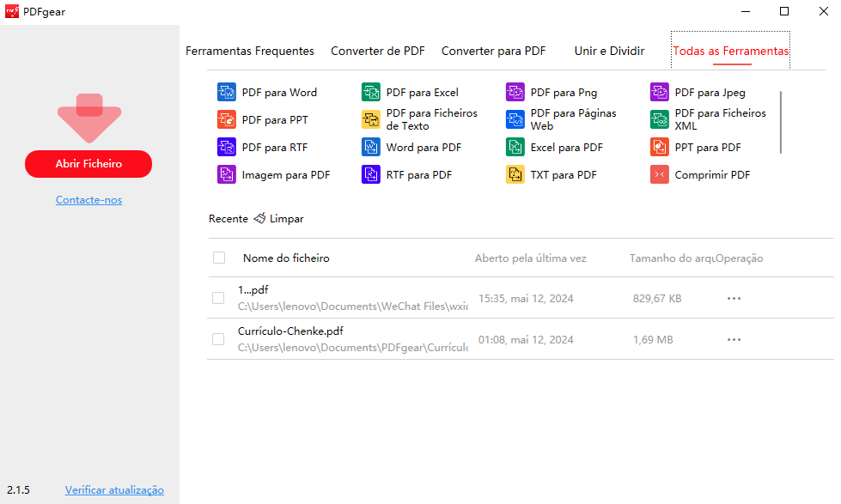Screen dimensions: 841x504
Task: Open the three-dot menu for 1...pdf
Action: tap(734, 298)
